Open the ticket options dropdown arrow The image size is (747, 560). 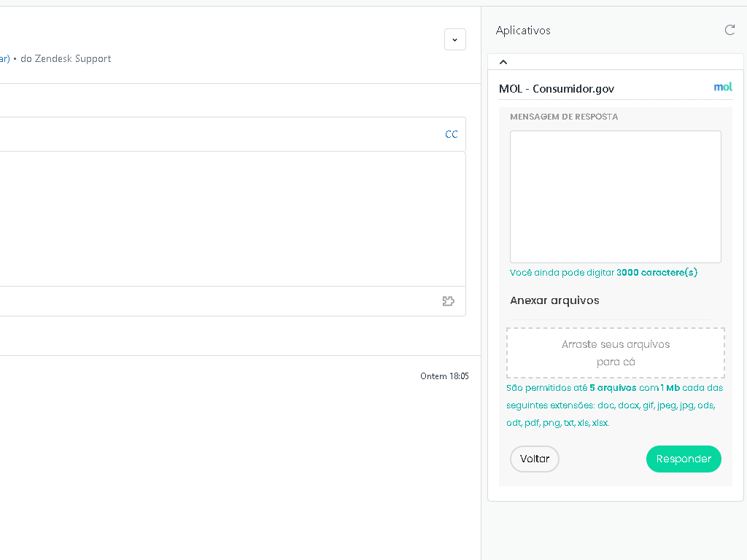454,39
